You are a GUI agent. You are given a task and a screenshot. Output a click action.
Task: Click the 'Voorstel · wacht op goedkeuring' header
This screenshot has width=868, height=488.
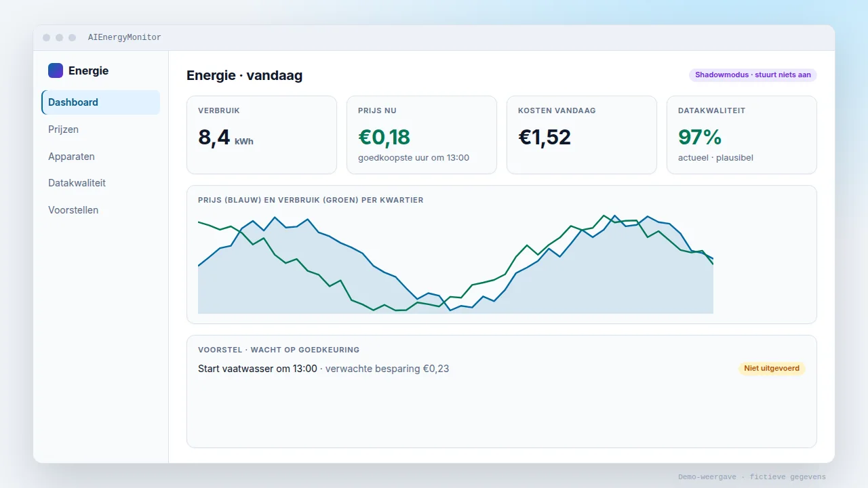(279, 350)
